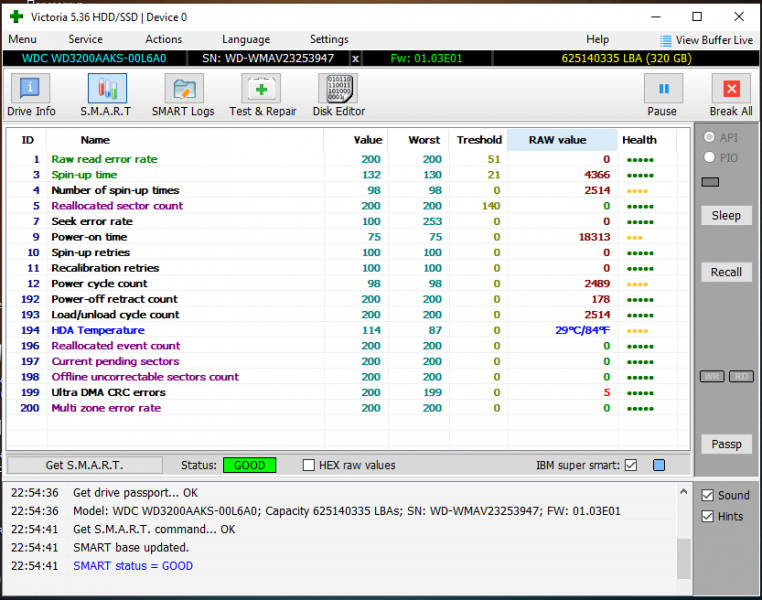
Task: Disable the Sound checkbox
Action: click(x=708, y=495)
